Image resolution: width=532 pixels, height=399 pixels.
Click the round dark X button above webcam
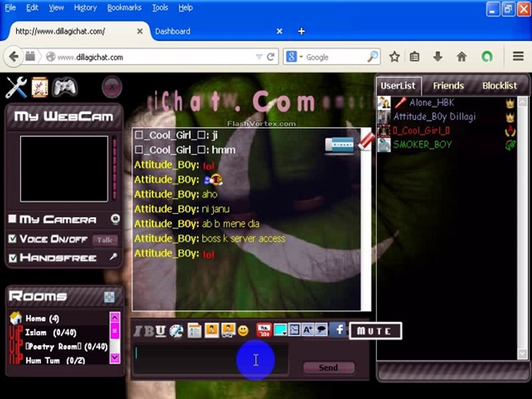click(111, 88)
